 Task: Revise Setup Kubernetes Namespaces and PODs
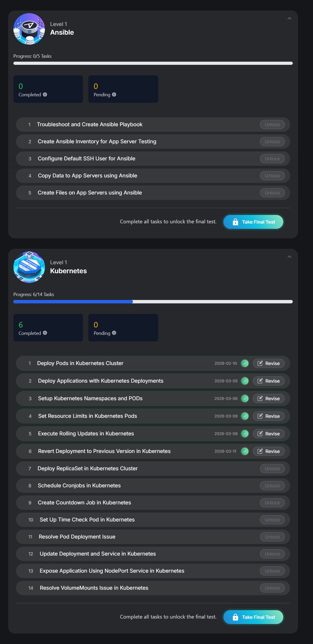pos(269,398)
